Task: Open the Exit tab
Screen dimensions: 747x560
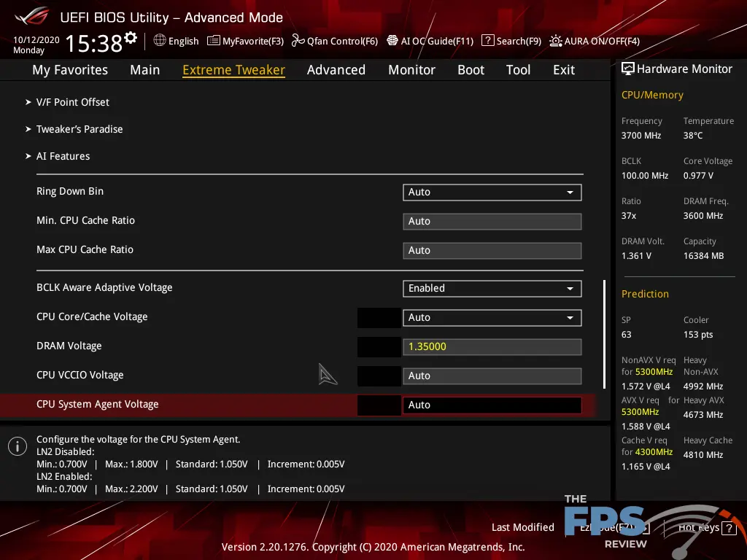Action: tap(564, 69)
